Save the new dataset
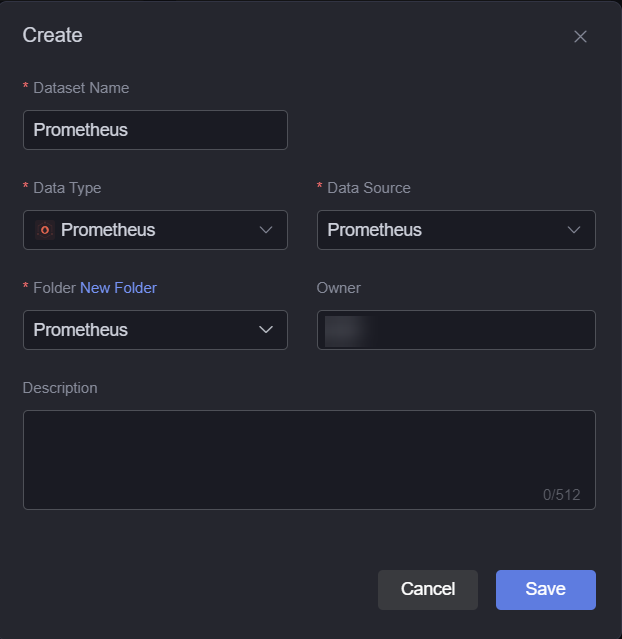 coord(546,590)
